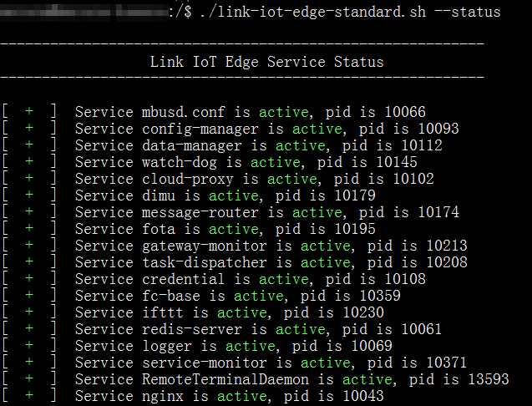Click pid value 10061
This screenshot has height=406, width=532.
click(422, 329)
